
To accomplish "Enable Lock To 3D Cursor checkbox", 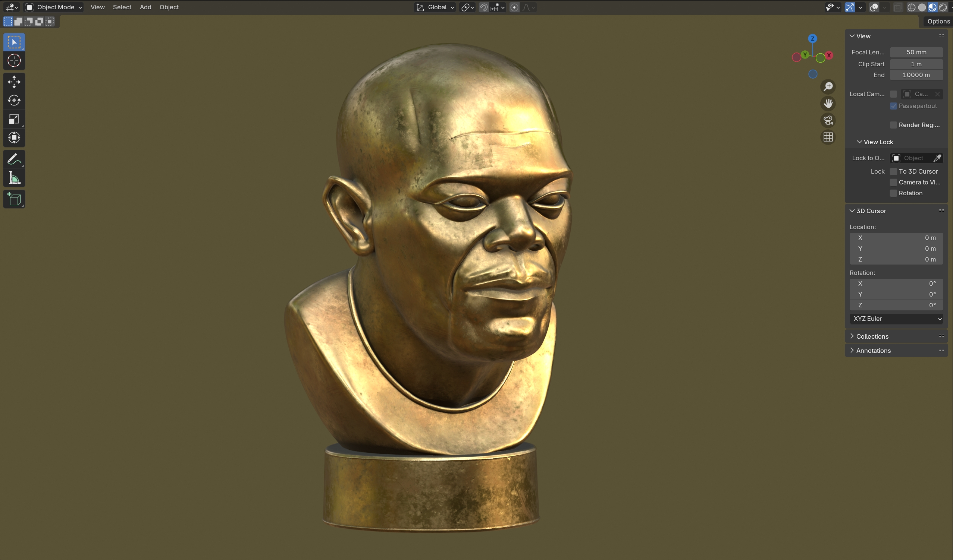I will click(x=893, y=171).
